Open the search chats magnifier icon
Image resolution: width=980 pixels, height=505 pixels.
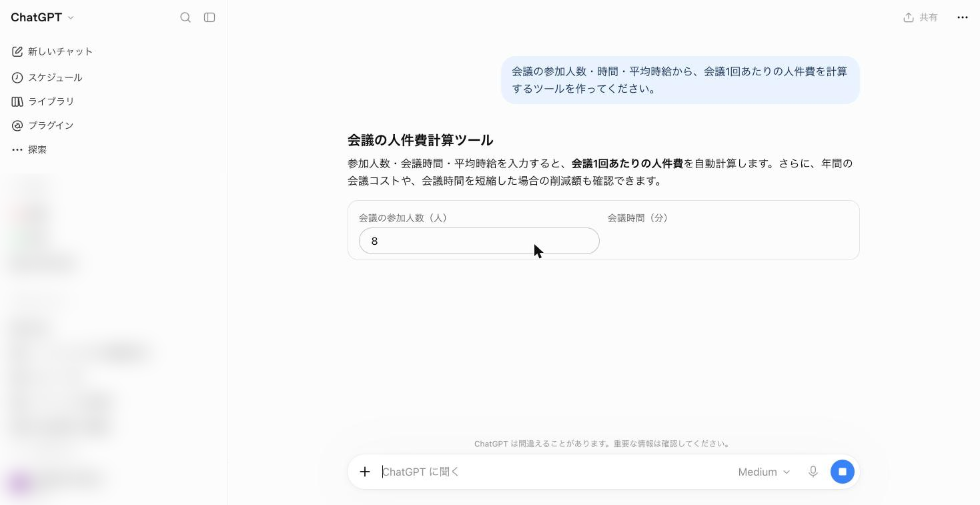185,17
